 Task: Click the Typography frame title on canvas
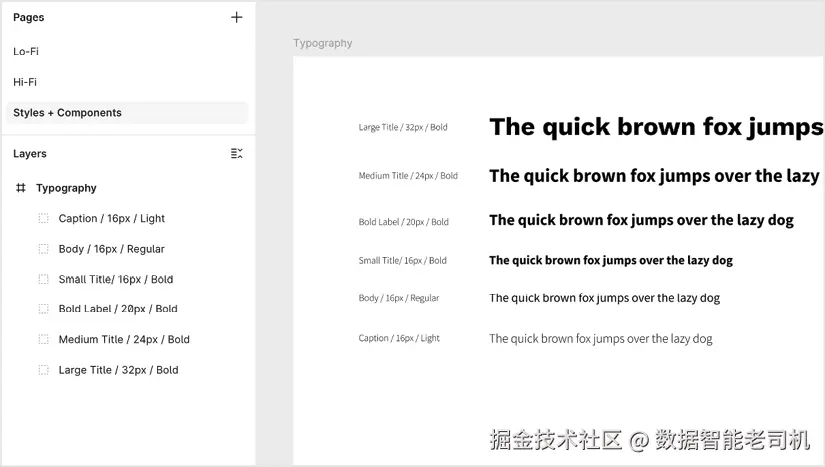pos(323,43)
